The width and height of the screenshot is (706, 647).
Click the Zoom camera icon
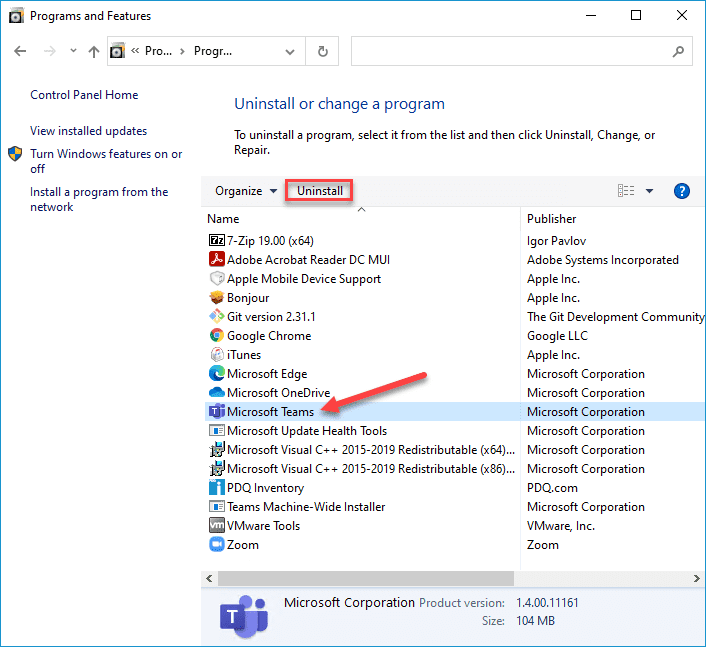(217, 544)
